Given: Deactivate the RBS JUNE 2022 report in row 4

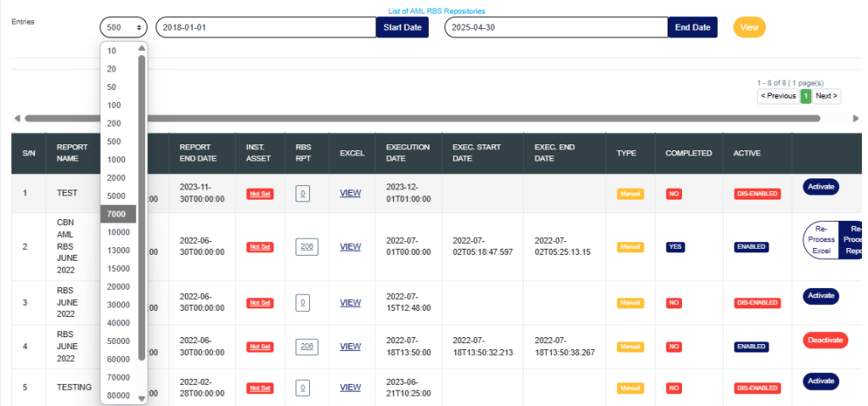Looking at the screenshot, I should [825, 340].
